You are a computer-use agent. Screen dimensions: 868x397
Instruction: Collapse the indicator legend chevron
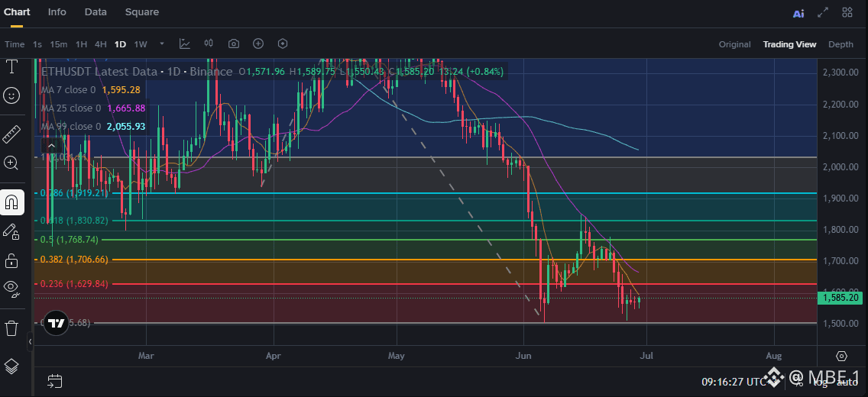(x=51, y=146)
